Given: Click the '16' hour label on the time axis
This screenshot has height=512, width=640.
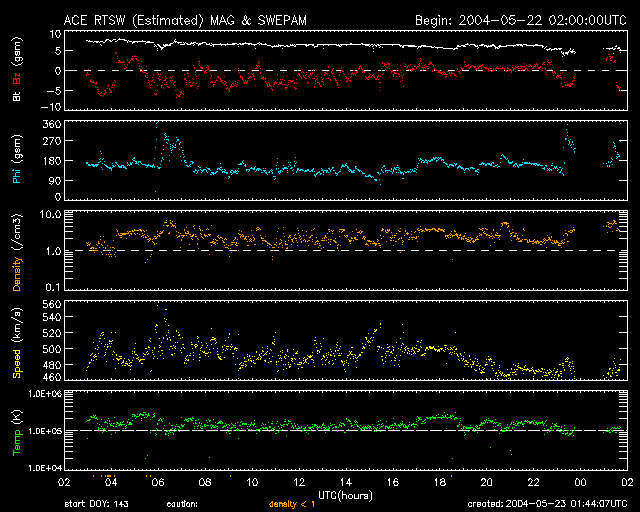Looking at the screenshot, I should point(393,482).
